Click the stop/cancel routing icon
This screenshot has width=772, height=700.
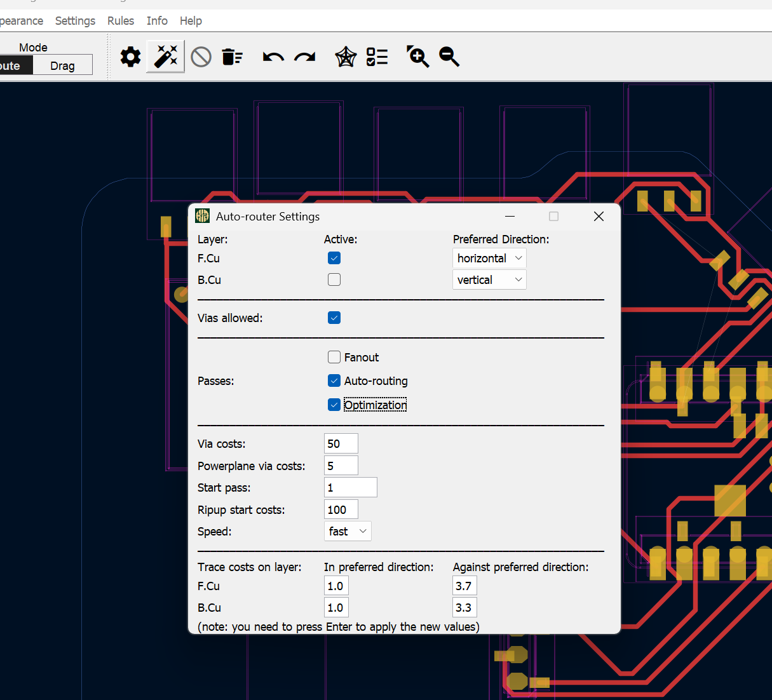201,57
